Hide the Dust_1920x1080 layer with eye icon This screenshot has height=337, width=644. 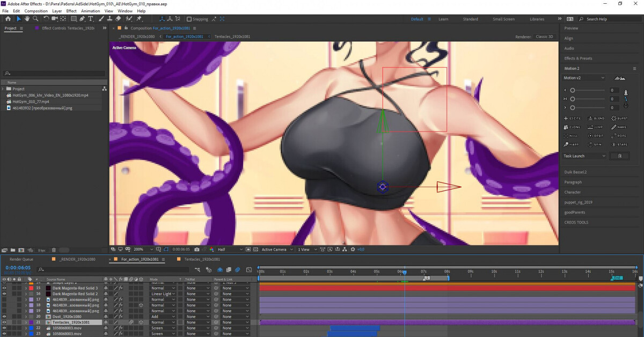[4, 317]
